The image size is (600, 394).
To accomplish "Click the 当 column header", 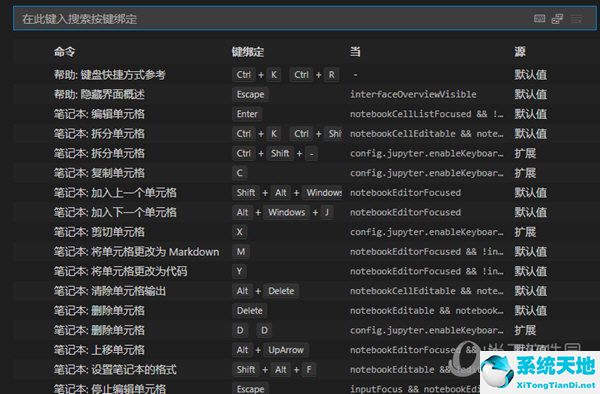I will [x=355, y=51].
